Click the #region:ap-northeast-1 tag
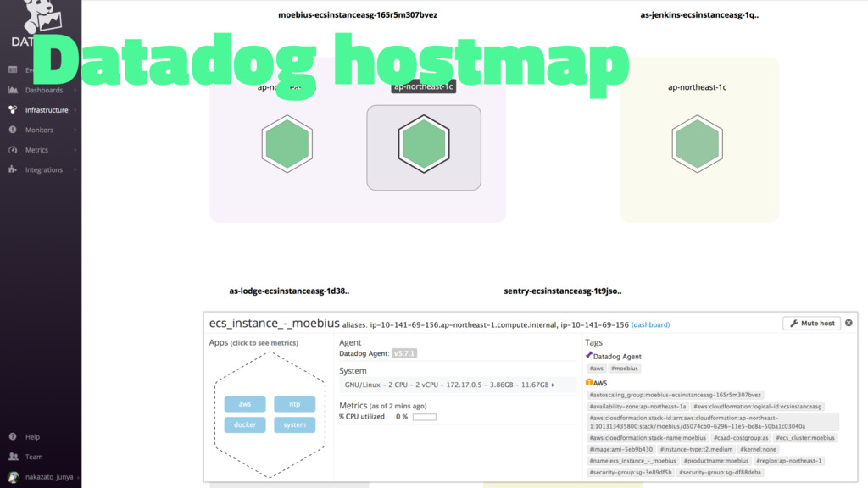The height and width of the screenshot is (488, 868). (x=789, y=461)
